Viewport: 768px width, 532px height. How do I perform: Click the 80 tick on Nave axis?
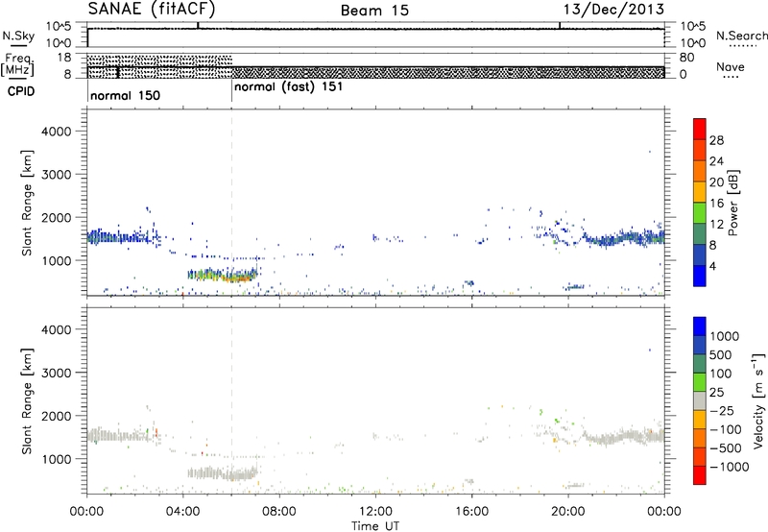pos(686,58)
